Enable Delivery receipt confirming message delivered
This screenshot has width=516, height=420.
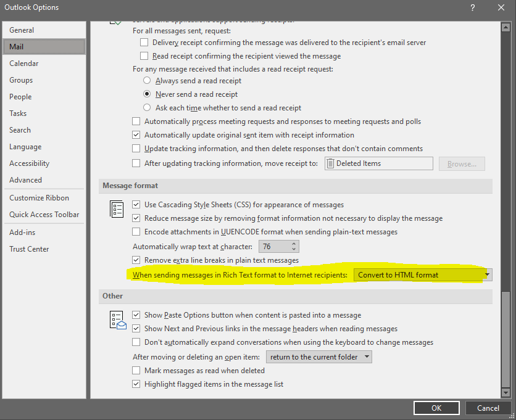click(x=144, y=43)
